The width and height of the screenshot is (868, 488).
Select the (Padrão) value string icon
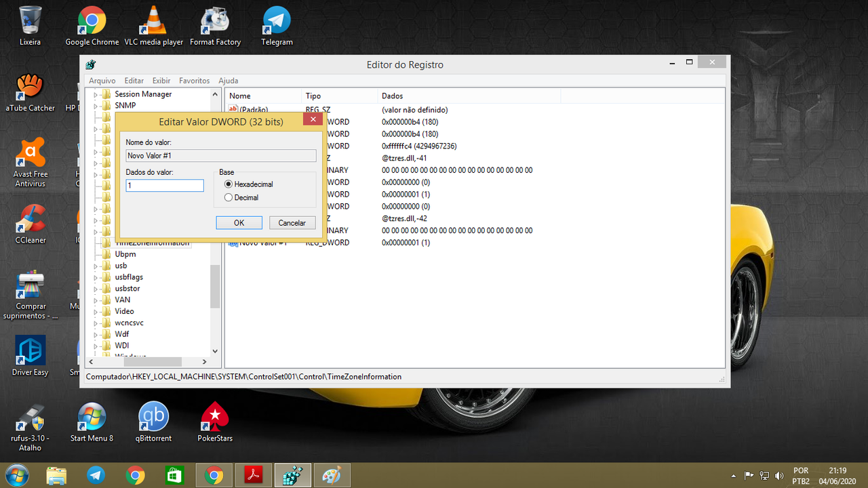(x=233, y=110)
